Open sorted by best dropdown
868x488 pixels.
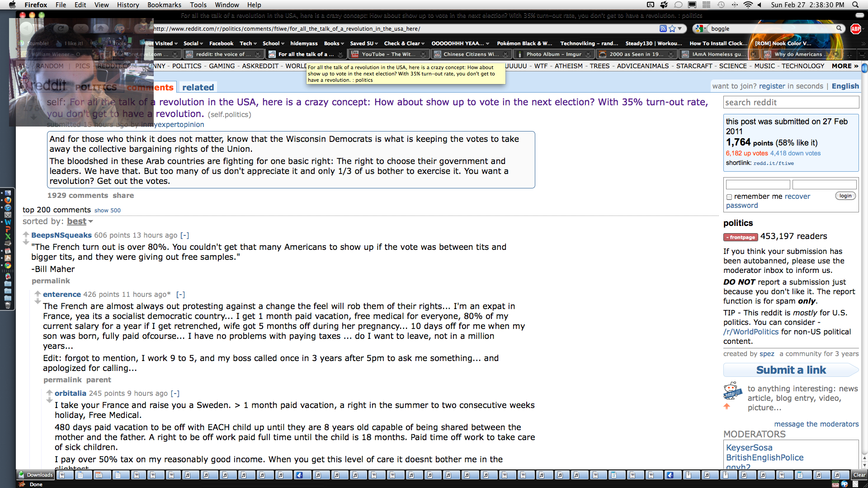pyautogui.click(x=80, y=221)
